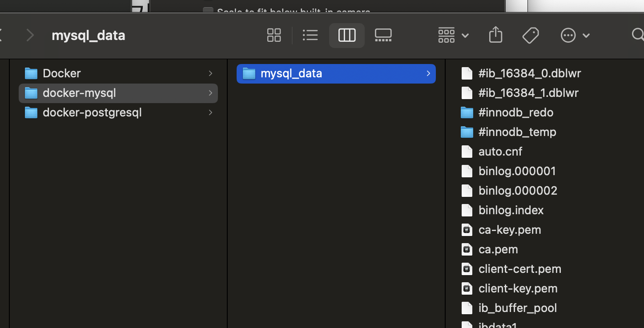Click the client-key.pem certificate icon
The image size is (644, 328).
coord(467,288)
